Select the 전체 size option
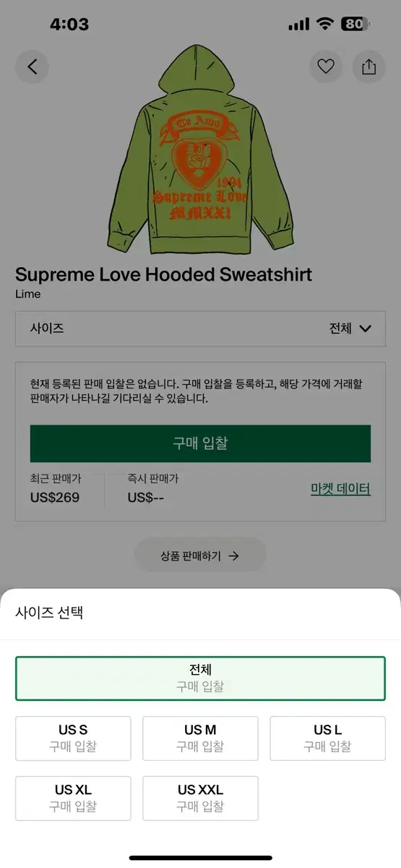This screenshot has width=401, height=868. pyautogui.click(x=200, y=678)
